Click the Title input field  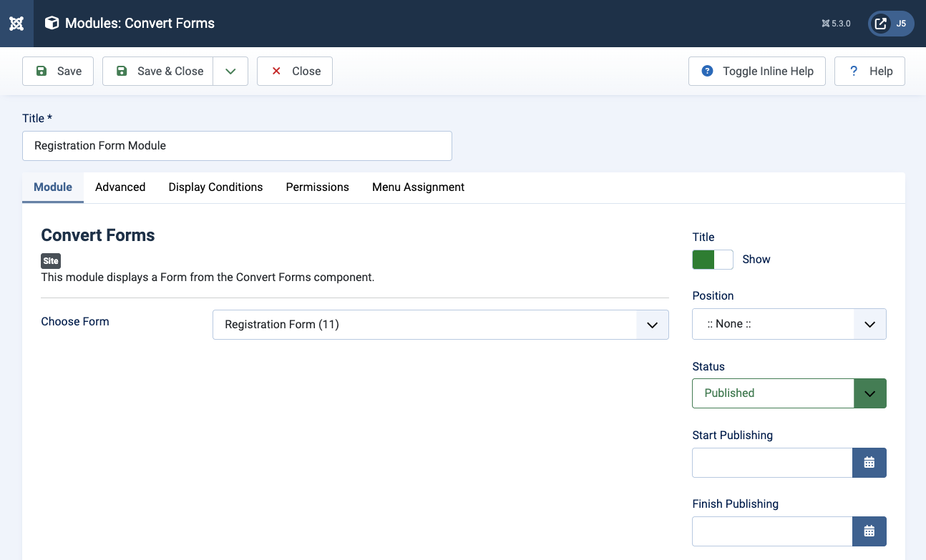tap(237, 146)
